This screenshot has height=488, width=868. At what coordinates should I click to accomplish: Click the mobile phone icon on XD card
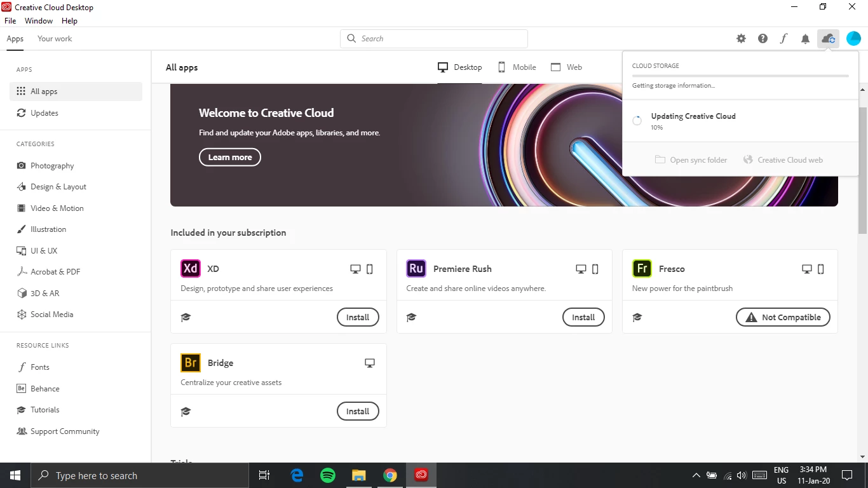pos(370,269)
